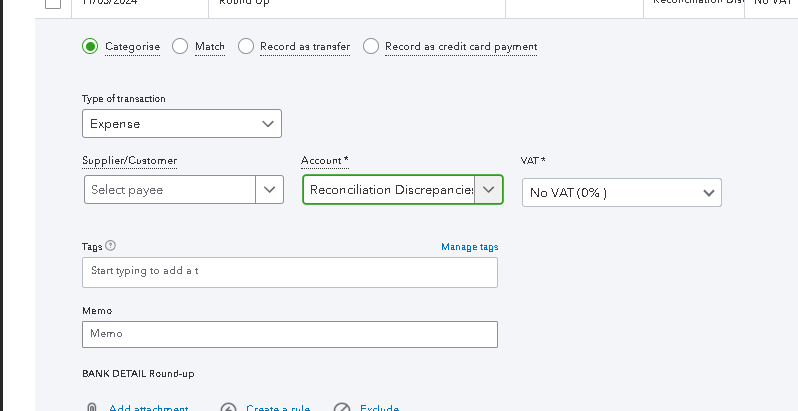Open the Manage tags link
798x411 pixels.
click(470, 247)
